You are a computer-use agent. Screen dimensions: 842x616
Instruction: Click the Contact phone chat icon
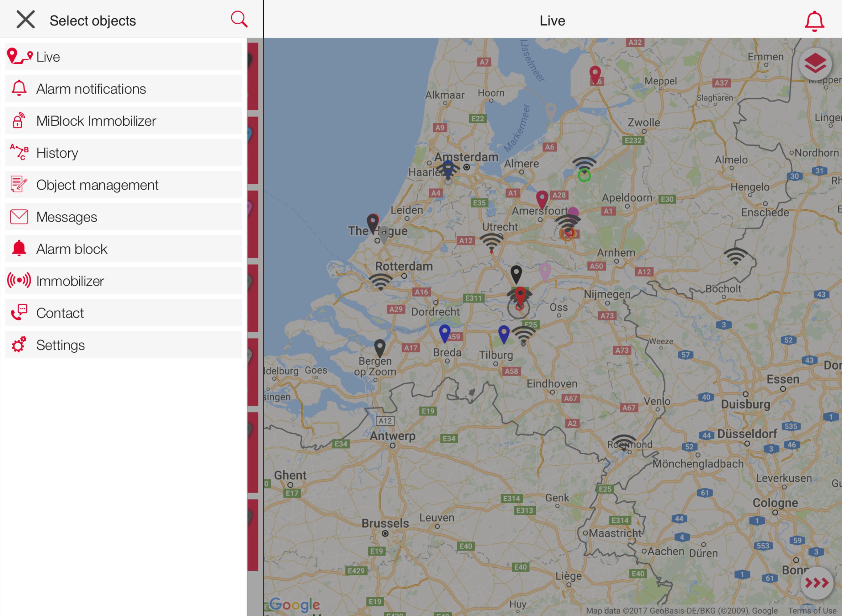click(x=19, y=313)
